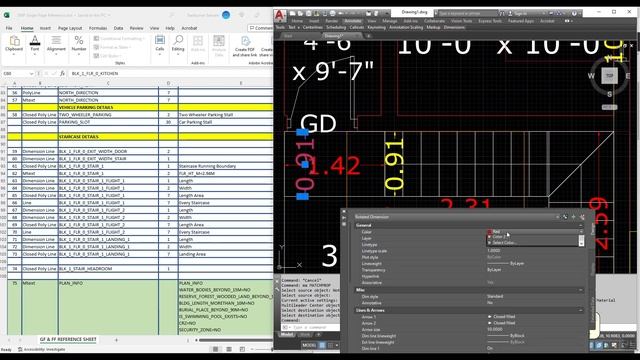The height and width of the screenshot is (360, 640).
Task: Select the GF & FF REFERENCE SHEET tab
Action: click(x=68, y=339)
